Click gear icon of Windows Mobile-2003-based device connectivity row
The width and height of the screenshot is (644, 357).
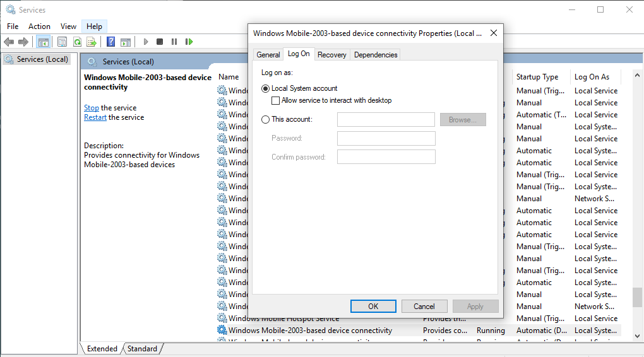pyautogui.click(x=222, y=330)
